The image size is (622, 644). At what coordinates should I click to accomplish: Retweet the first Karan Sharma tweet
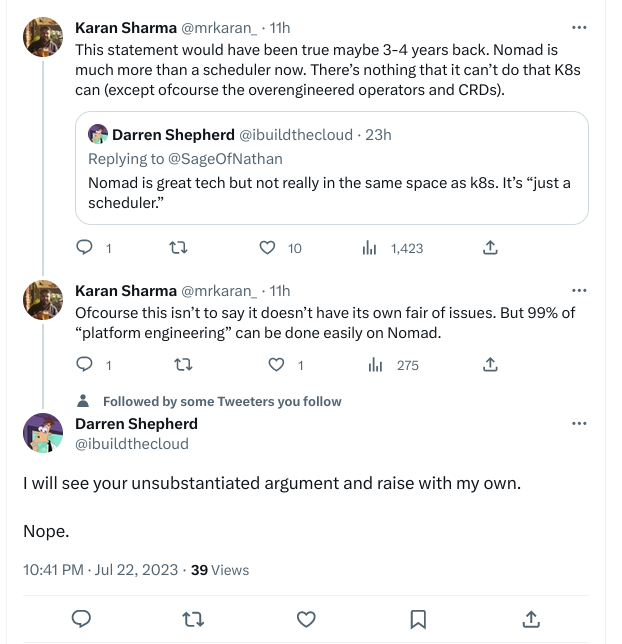pyautogui.click(x=178, y=248)
